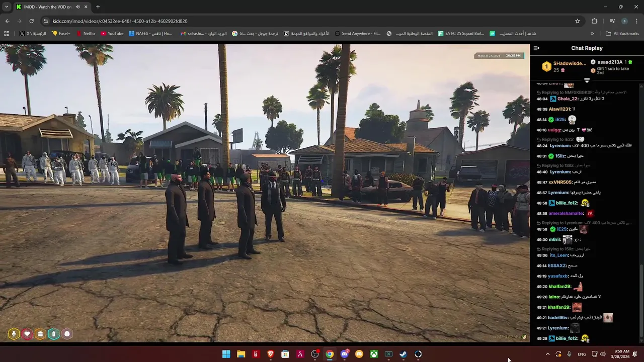Mute the tab via speaker icon
Screen dimensions: 644x362
tap(77, 7)
